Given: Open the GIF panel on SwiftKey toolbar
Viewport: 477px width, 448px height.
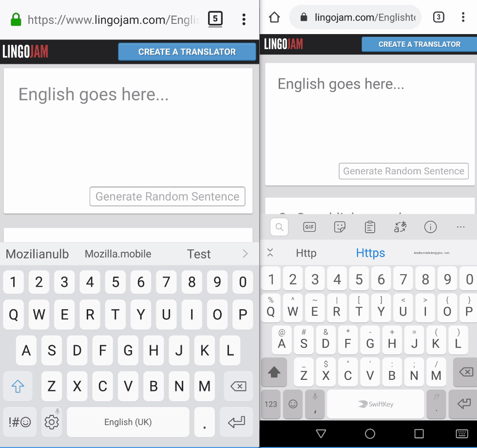Looking at the screenshot, I should tap(309, 226).
